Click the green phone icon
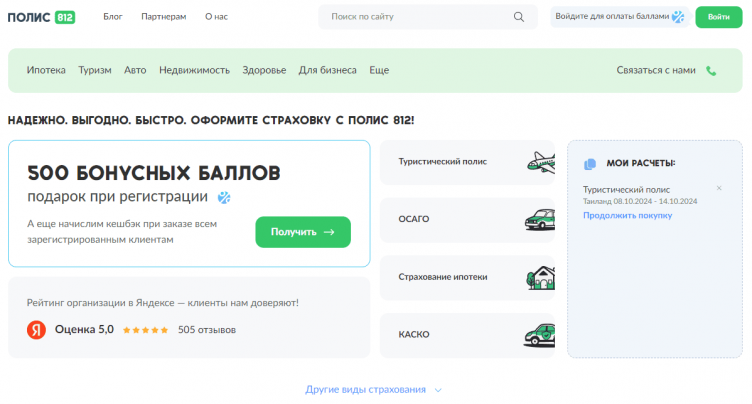The height and width of the screenshot is (404, 752). click(x=711, y=71)
